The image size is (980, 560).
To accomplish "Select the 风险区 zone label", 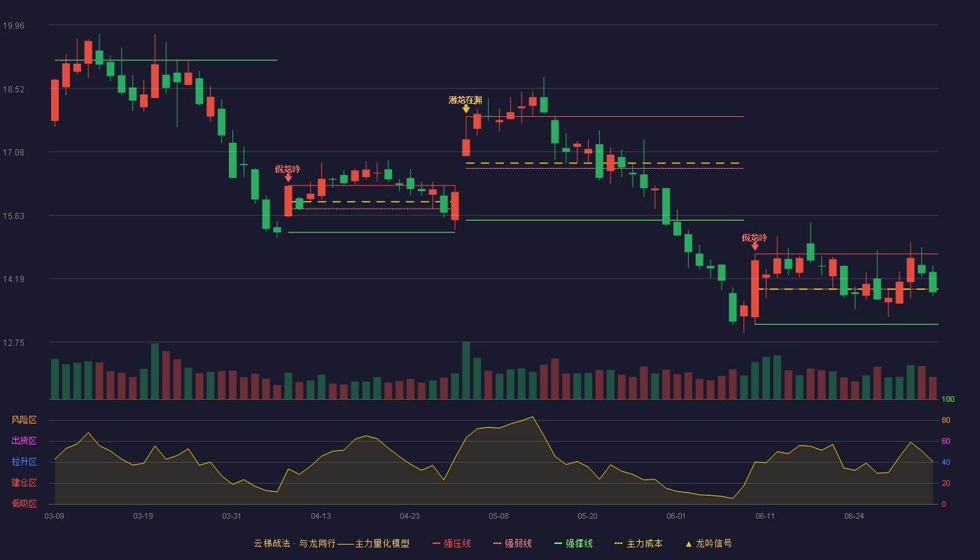I will point(24,420).
